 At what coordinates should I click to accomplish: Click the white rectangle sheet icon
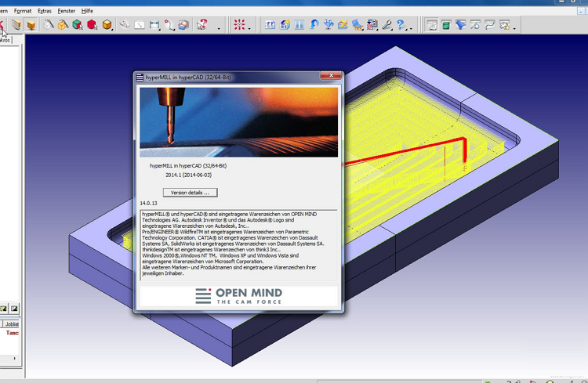point(140,25)
